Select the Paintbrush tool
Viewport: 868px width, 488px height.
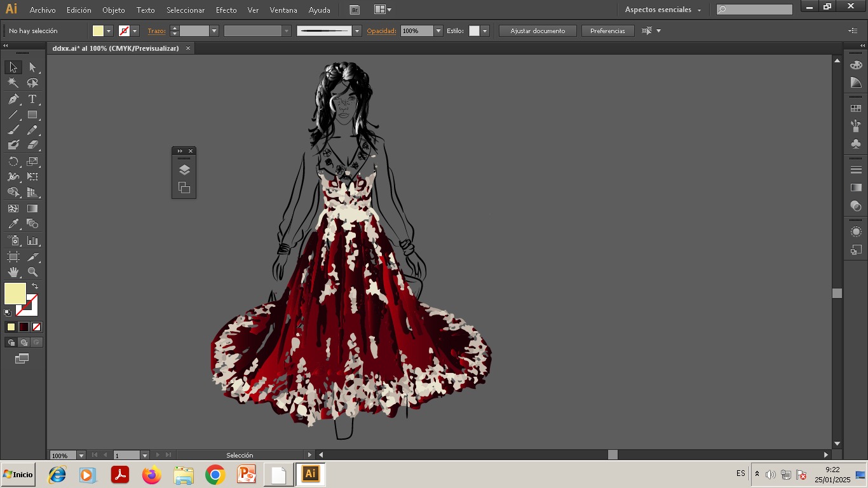[x=13, y=130]
